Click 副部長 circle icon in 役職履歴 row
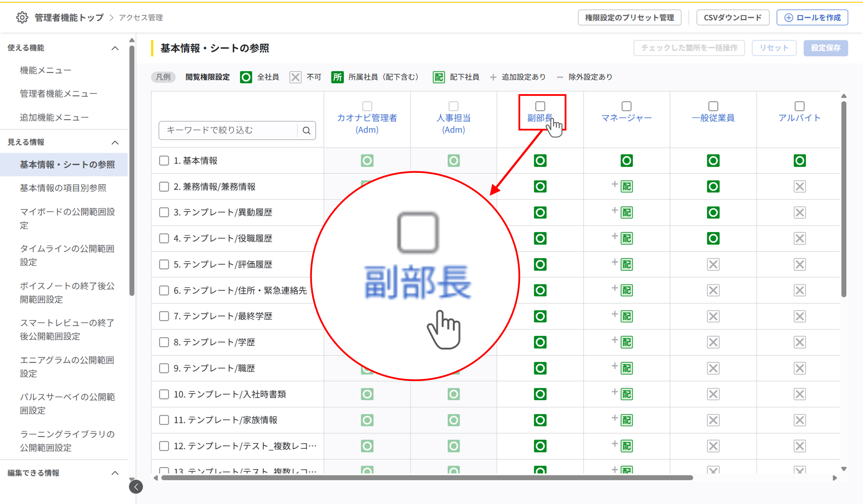 point(540,238)
